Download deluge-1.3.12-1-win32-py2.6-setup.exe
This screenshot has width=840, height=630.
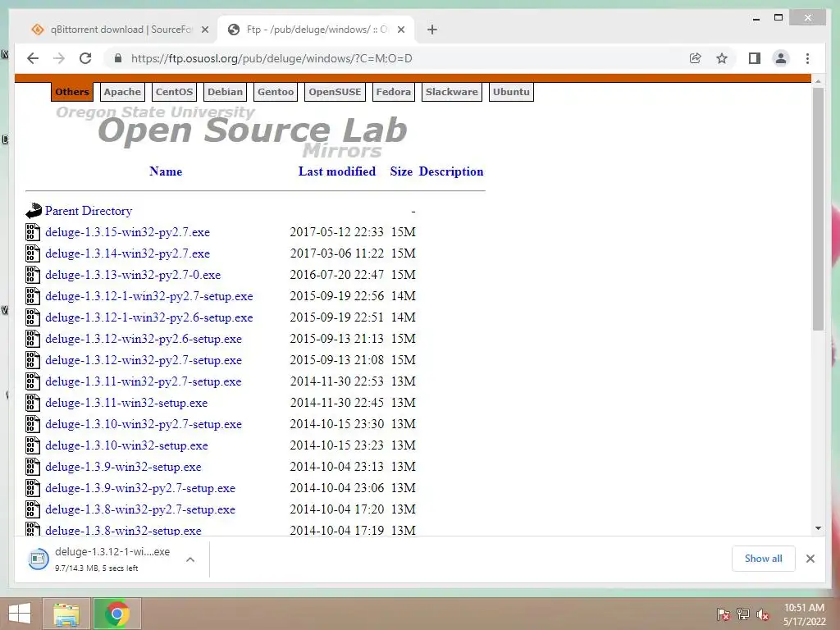149,317
